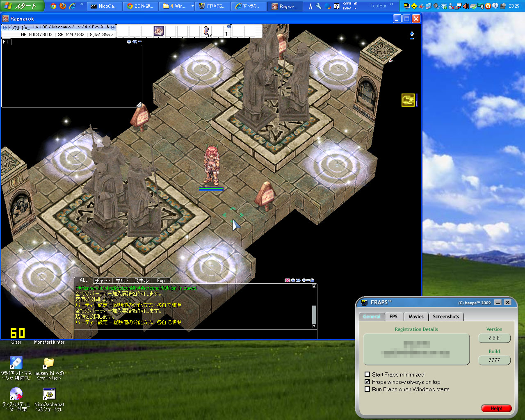Viewport: 525px width, 420px height.
Task: Enable Run Fraps when Windows starts
Action: coord(367,389)
